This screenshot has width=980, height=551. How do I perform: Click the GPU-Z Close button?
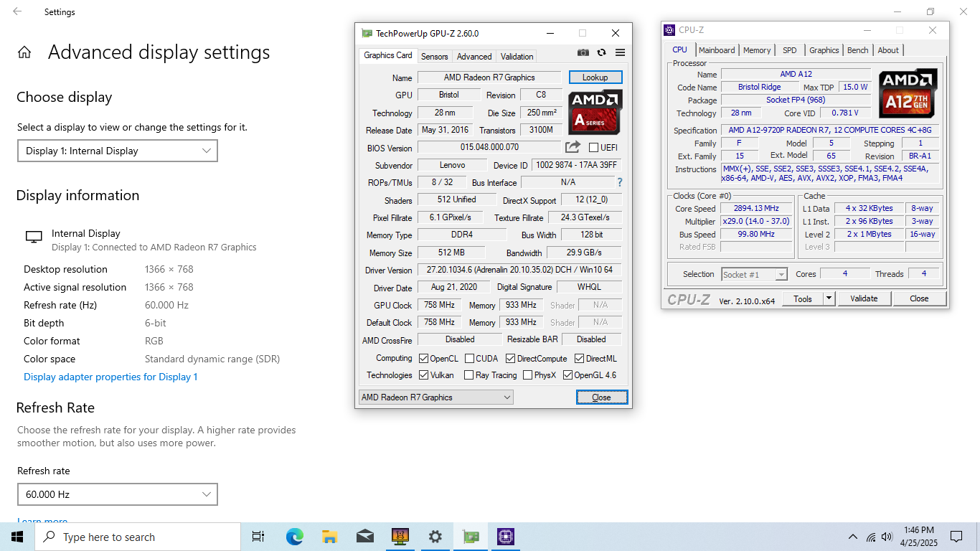601,397
